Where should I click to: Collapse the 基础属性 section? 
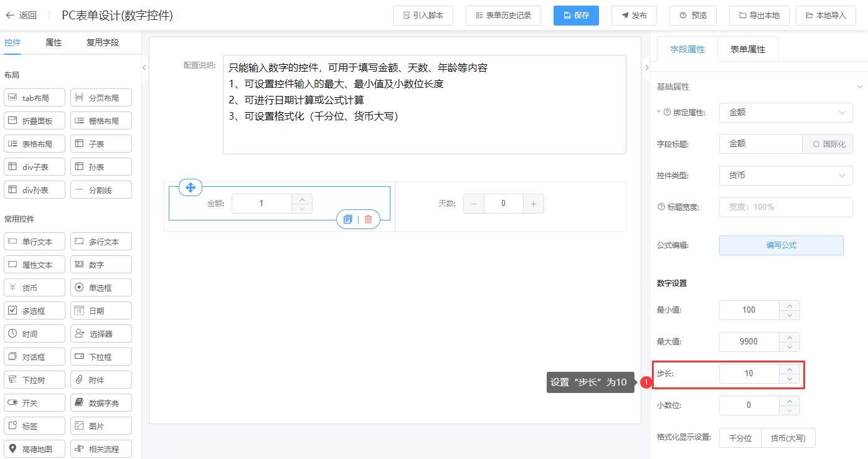click(860, 87)
